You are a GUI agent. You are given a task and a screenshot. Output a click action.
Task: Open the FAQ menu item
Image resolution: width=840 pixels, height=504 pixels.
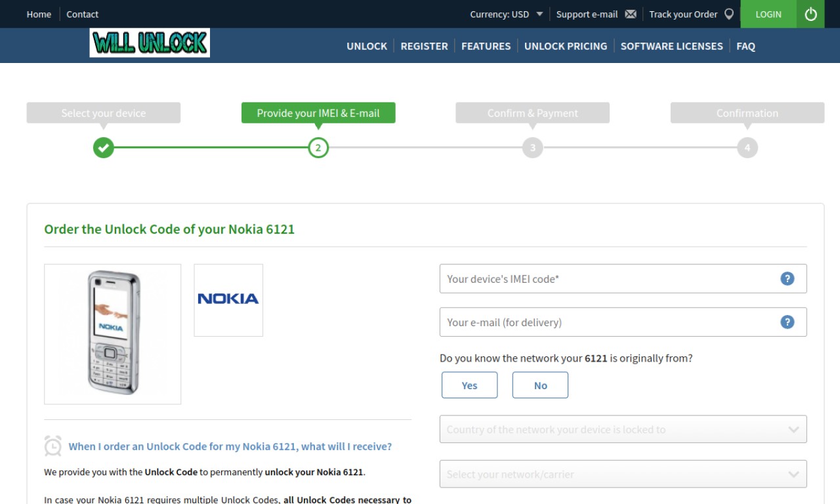click(745, 46)
